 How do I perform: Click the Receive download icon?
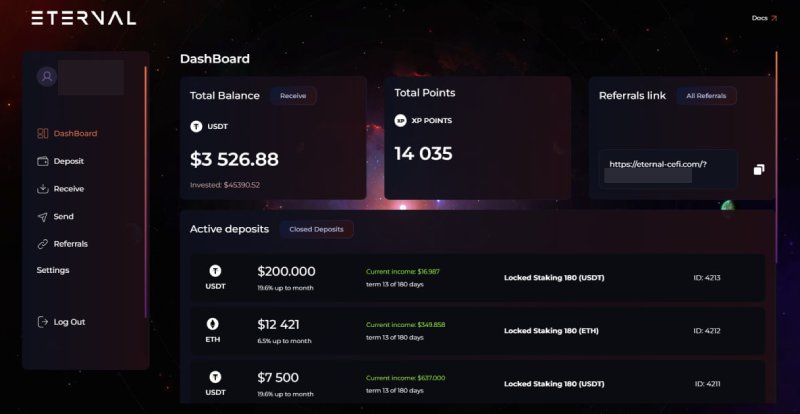pyautogui.click(x=43, y=189)
